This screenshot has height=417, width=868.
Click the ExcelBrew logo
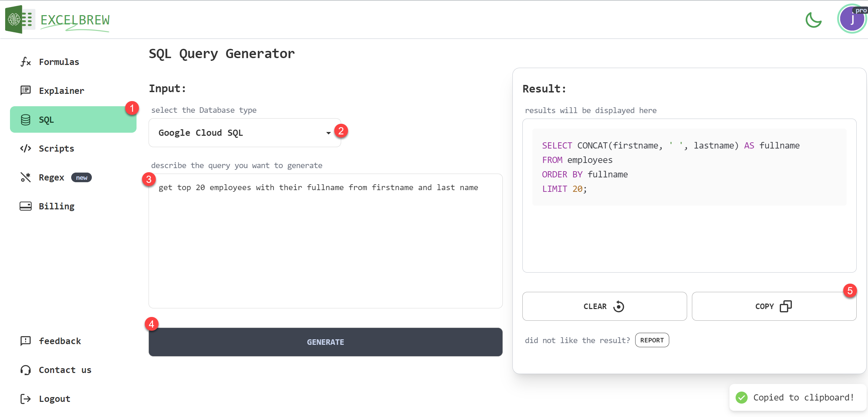coord(58,20)
